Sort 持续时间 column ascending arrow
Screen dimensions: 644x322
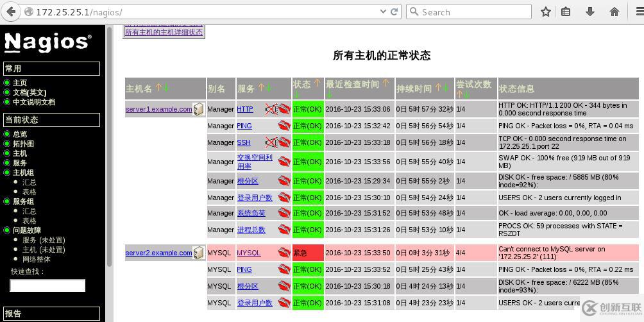coord(438,87)
